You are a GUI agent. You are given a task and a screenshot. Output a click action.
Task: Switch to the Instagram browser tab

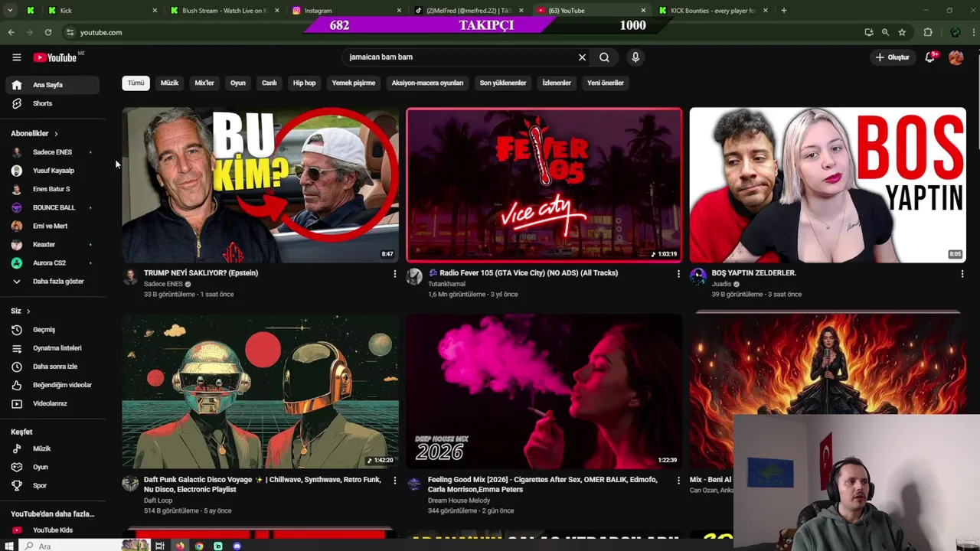tap(347, 11)
